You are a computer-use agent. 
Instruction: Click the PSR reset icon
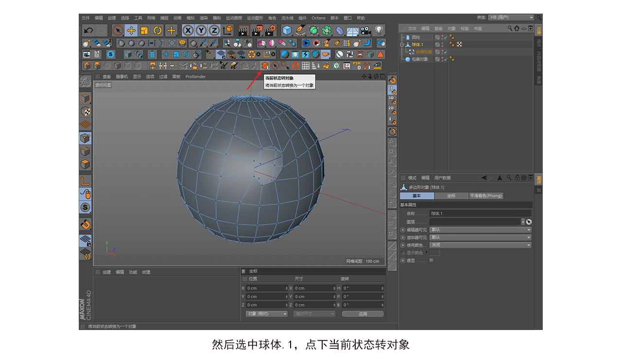click(357, 66)
